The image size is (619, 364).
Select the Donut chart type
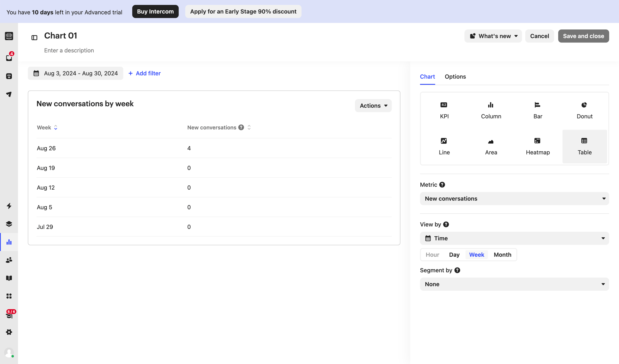584,110
